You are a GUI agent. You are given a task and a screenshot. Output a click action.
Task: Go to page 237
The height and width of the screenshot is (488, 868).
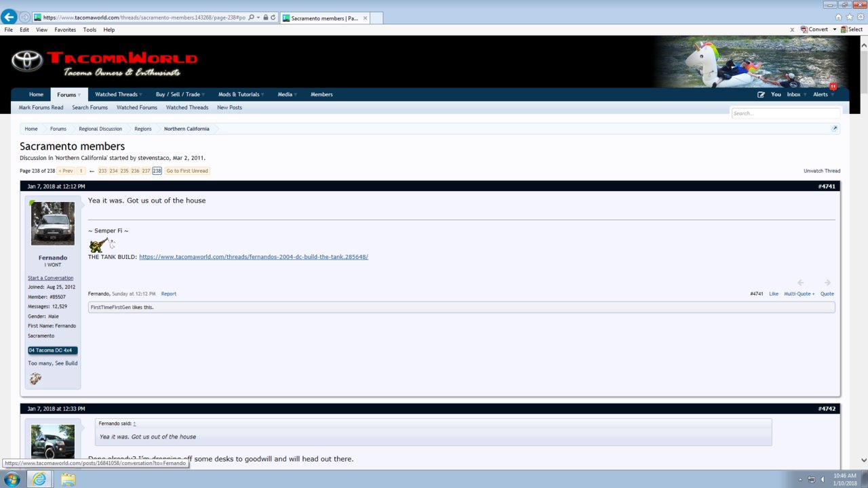[x=146, y=171]
